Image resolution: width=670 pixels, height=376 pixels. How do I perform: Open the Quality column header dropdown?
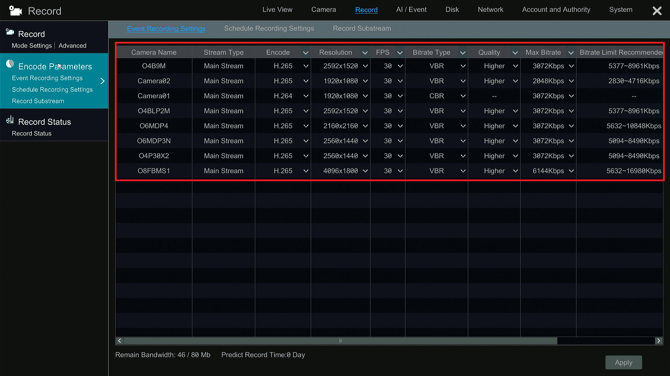point(514,53)
